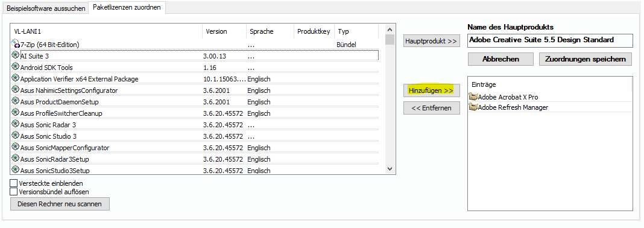The height and width of the screenshot is (228, 644).
Task: Click version 3.6.2001 of Asus NahimicSettingsConfigurator
Action: (216, 90)
